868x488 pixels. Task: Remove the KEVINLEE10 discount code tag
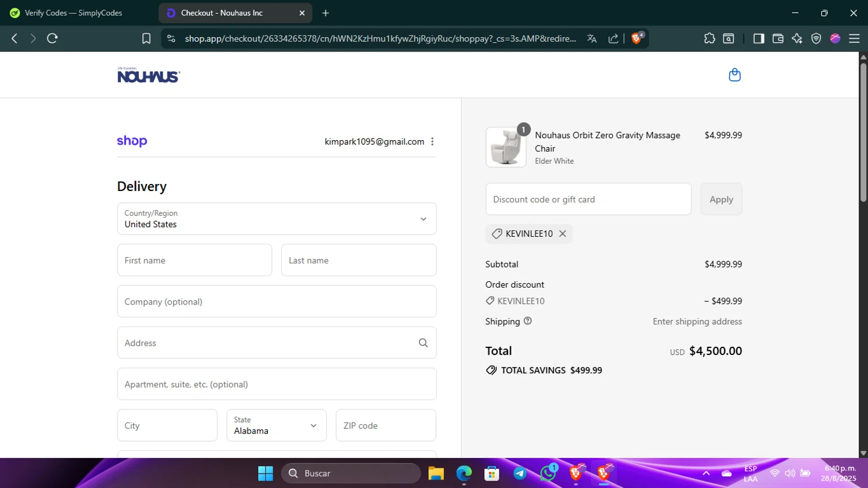pos(562,234)
